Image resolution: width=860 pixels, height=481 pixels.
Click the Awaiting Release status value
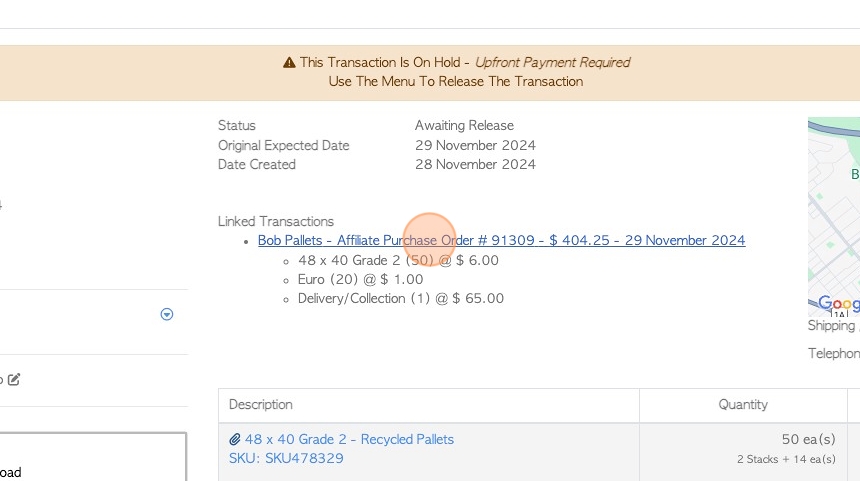coord(464,126)
